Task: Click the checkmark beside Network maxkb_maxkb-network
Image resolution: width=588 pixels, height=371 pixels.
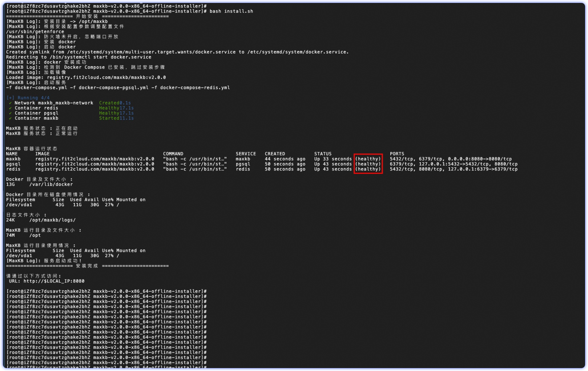Action: [x=10, y=103]
